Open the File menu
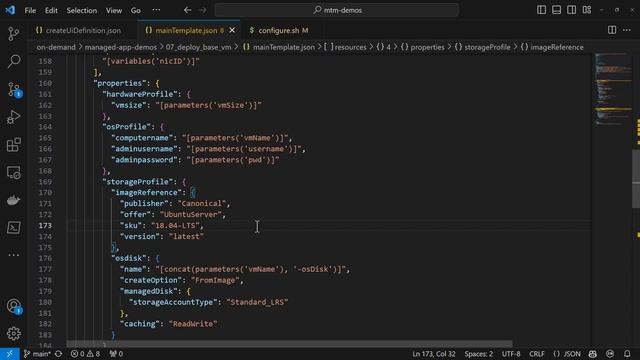This screenshot has height=360, width=640. click(30, 10)
